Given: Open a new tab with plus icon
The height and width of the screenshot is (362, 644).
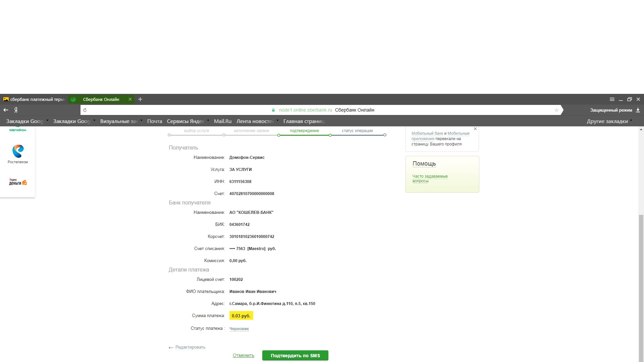Looking at the screenshot, I should click(140, 99).
